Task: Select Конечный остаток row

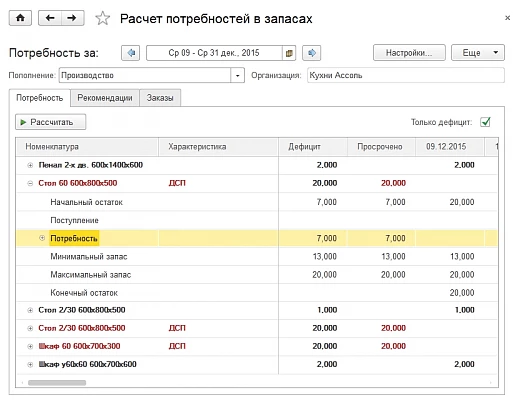Action: coord(257,293)
